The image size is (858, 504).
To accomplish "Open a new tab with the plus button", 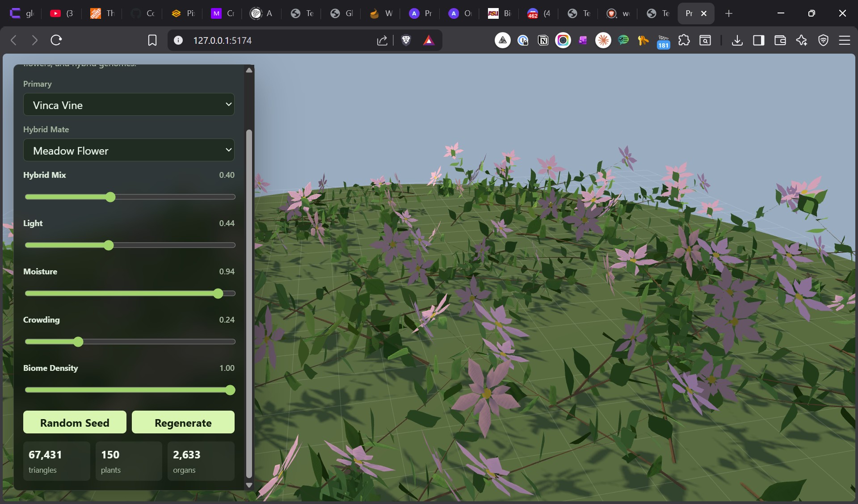I will [729, 13].
